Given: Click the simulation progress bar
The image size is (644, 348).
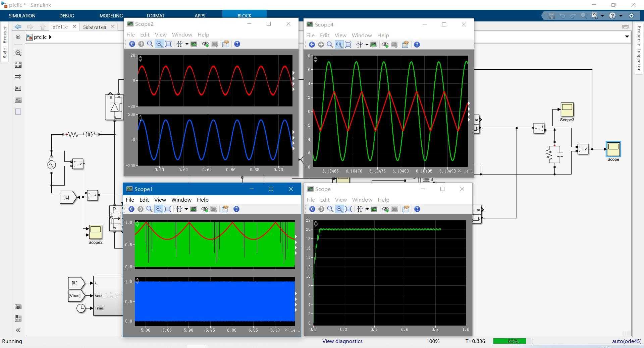Looking at the screenshot, I should [513, 341].
